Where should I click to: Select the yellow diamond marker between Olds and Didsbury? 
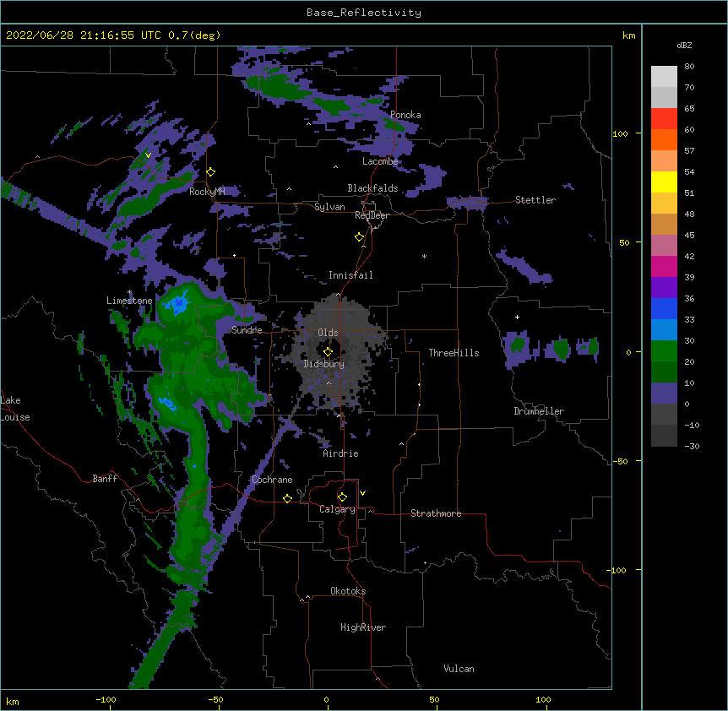[x=328, y=351]
